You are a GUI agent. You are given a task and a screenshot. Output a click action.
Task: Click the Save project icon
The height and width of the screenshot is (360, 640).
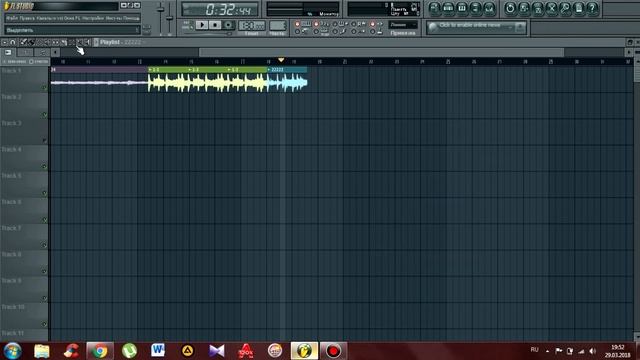(524, 8)
